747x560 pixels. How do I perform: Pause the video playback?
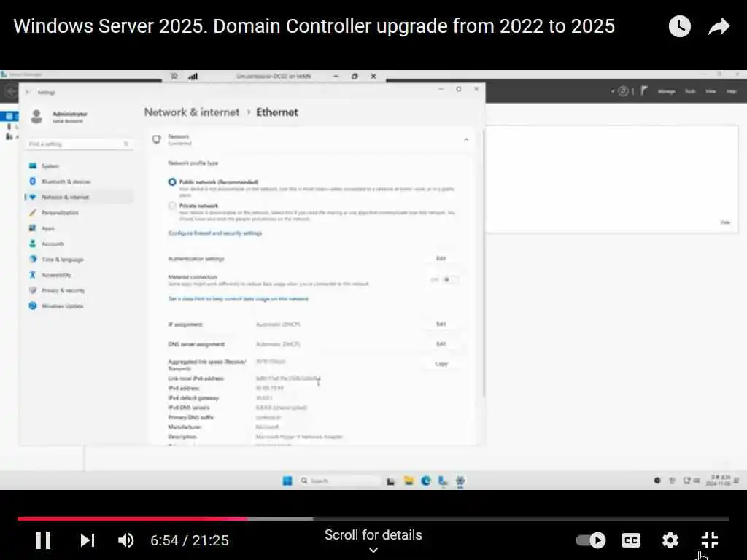coord(43,540)
